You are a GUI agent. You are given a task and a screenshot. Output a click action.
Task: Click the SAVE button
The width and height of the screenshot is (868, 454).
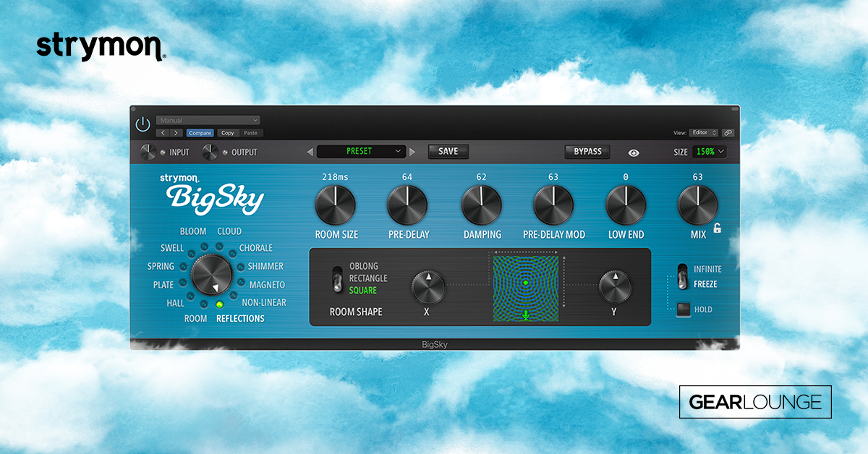coord(448,151)
